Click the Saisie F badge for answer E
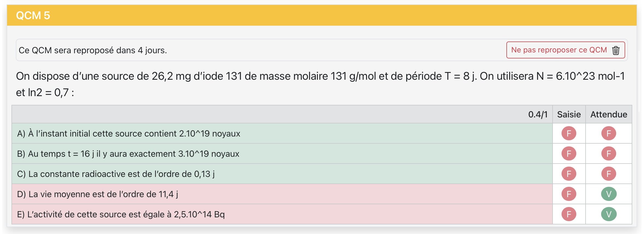The width and height of the screenshot is (644, 234). coord(569,214)
